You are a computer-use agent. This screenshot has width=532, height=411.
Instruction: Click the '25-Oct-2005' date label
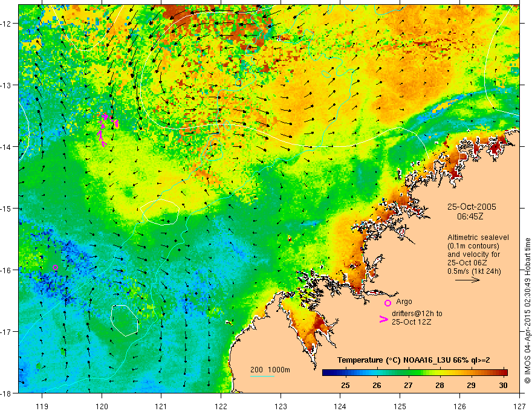pos(472,207)
